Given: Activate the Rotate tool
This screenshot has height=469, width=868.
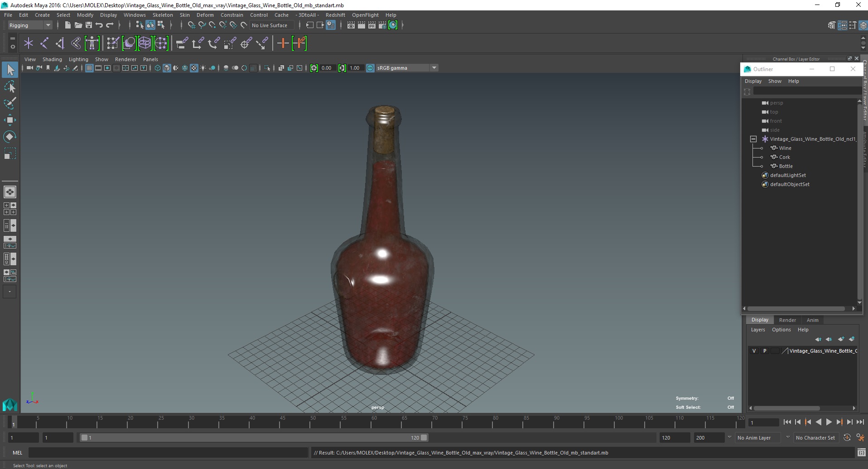Looking at the screenshot, I should pyautogui.click(x=10, y=137).
